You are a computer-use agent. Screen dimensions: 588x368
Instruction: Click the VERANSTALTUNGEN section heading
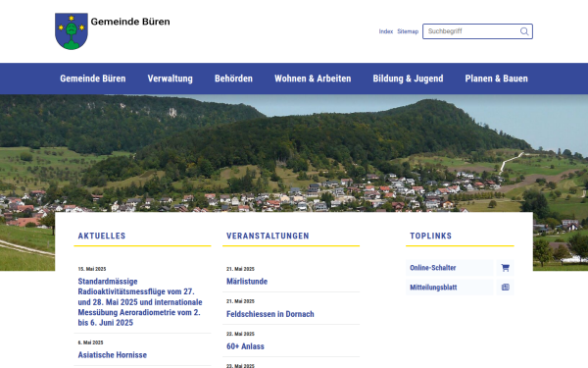tap(268, 236)
